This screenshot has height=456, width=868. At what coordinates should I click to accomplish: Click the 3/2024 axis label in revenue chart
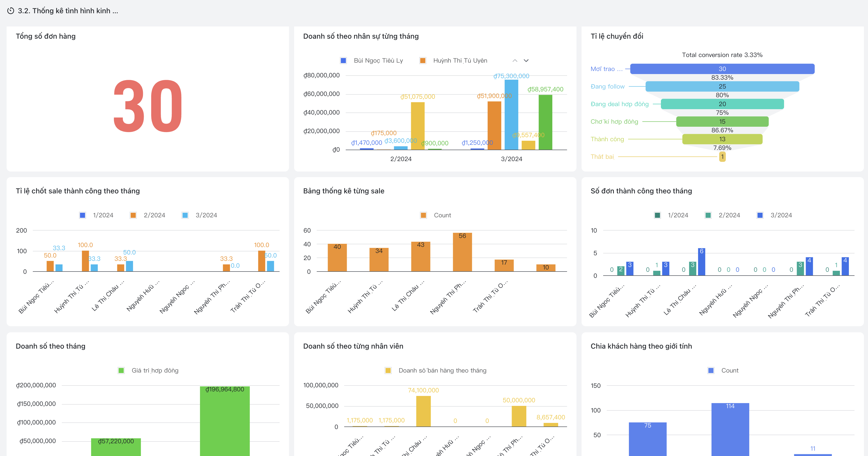(512, 159)
